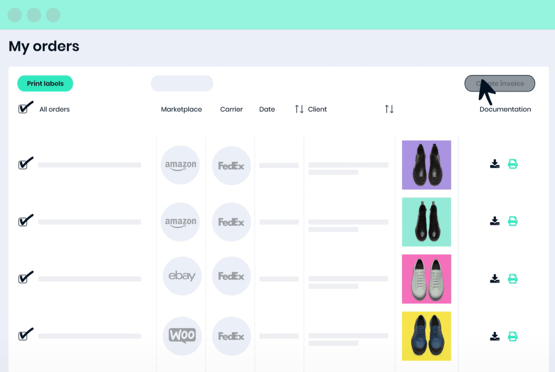Print documentation for second Amazon order
555x372 pixels.
coord(513,221)
